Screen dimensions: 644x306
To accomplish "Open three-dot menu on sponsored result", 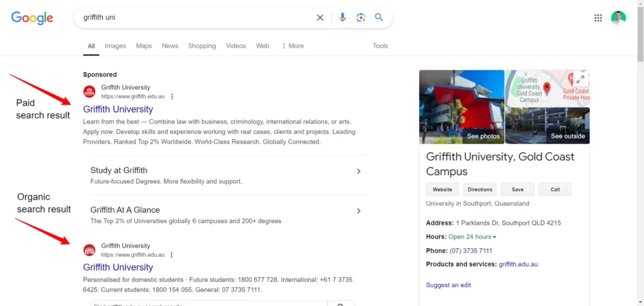I will (172, 97).
